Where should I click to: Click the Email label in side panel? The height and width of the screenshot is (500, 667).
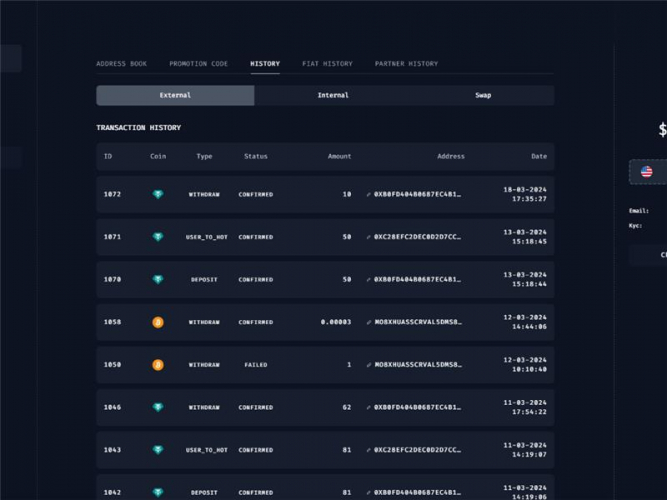click(x=639, y=211)
